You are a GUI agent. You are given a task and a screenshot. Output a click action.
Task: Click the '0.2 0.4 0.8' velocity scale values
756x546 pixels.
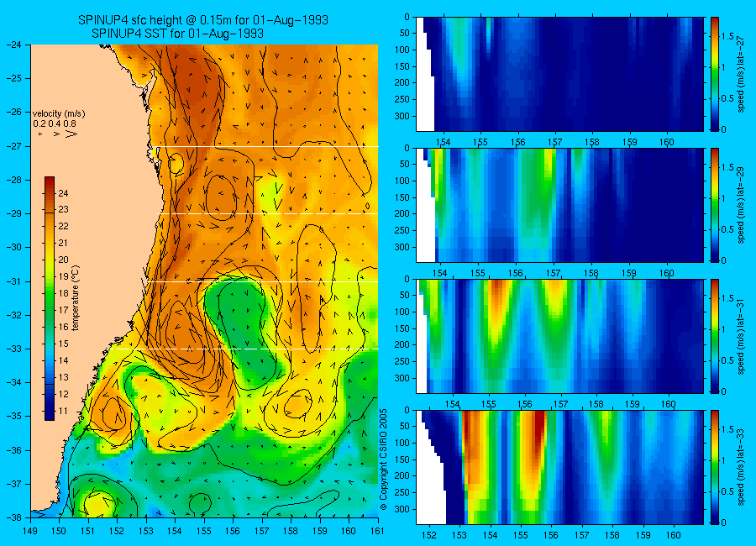(55, 124)
